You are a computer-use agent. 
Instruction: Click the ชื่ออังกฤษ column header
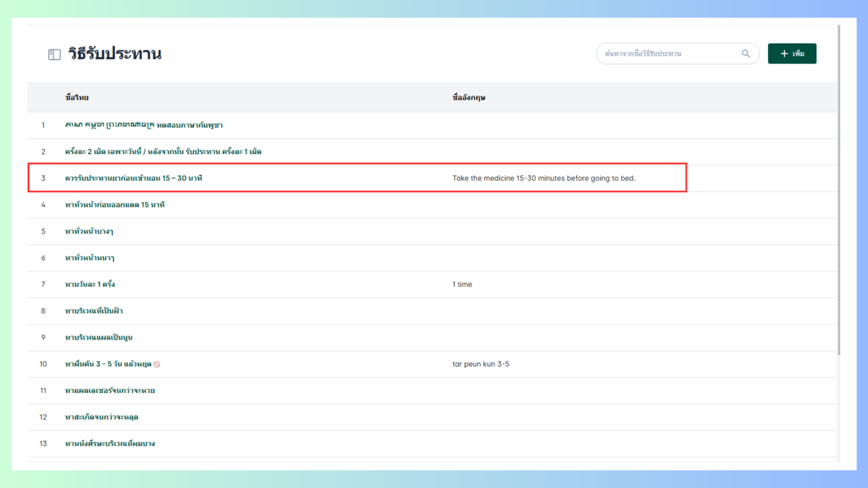tap(469, 98)
